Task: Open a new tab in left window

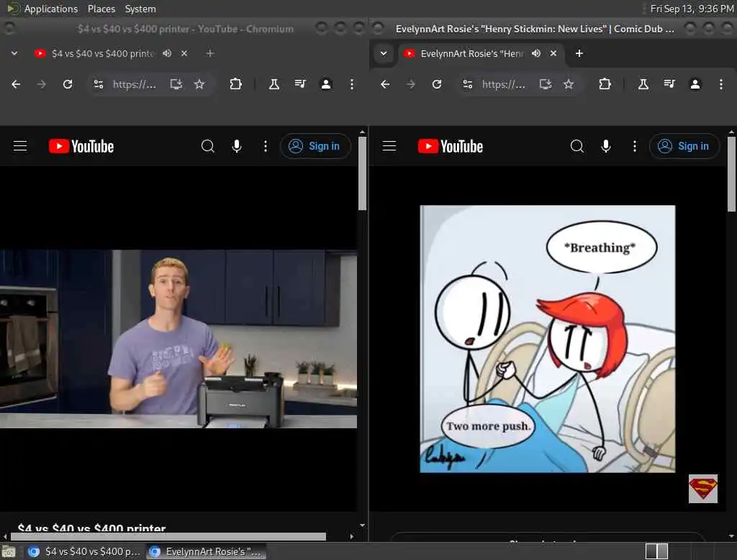Action: click(x=210, y=53)
